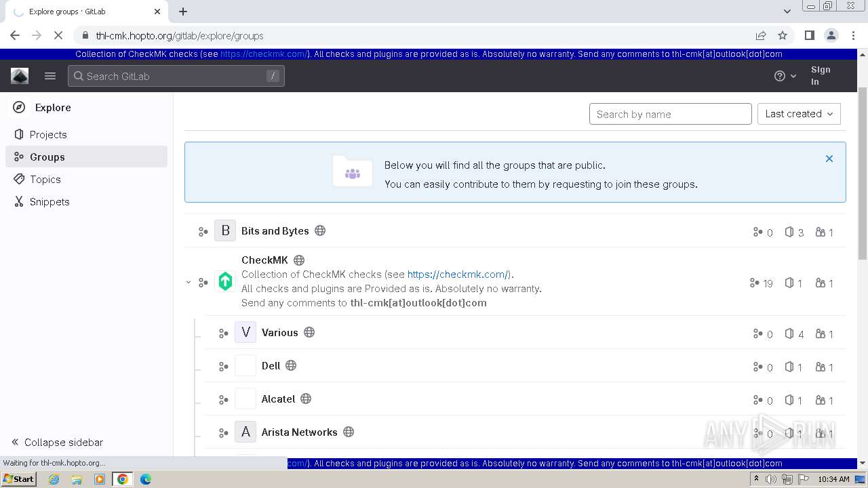This screenshot has width=868, height=488.
Task: Stop loading the page
Action: click(x=58, y=35)
